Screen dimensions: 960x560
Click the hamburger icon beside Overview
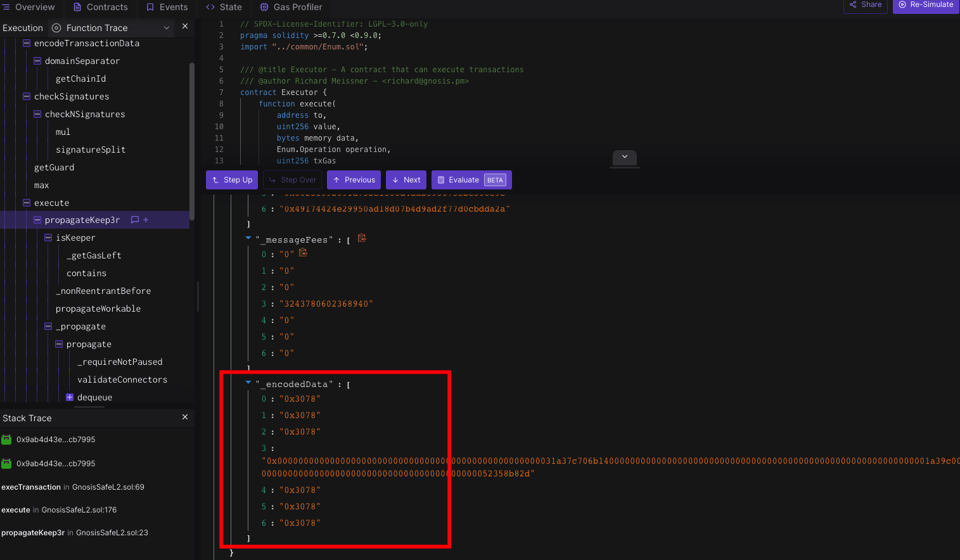[x=7, y=7]
